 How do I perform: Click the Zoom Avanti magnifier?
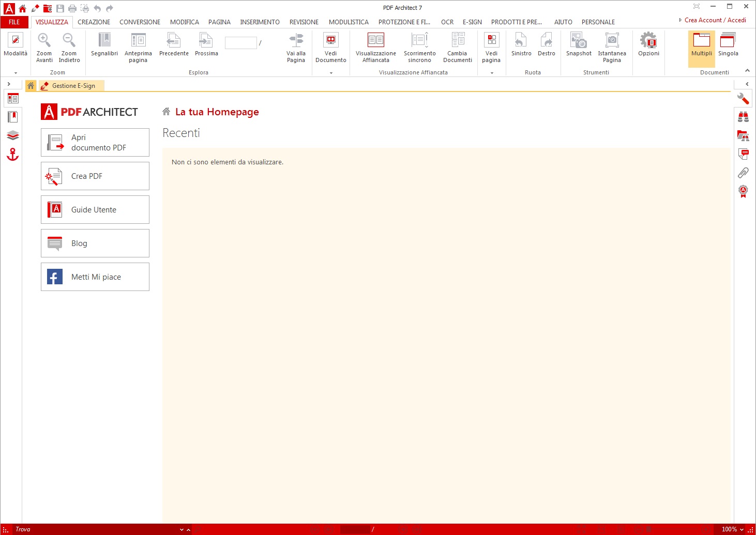[44, 40]
